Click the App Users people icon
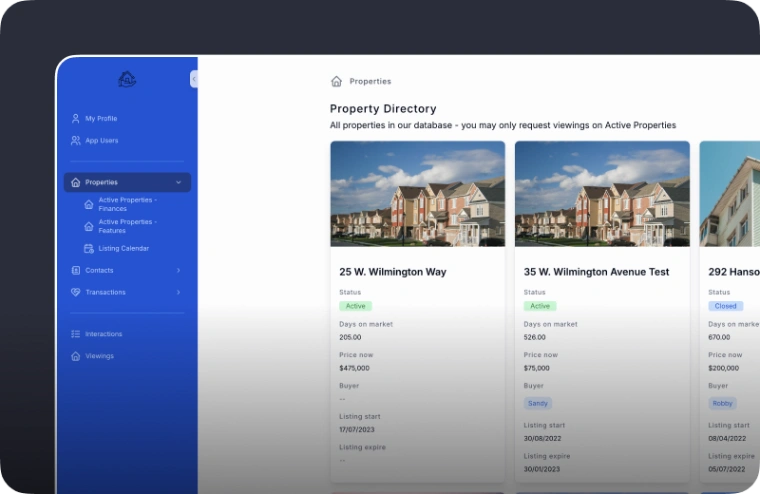The width and height of the screenshot is (760, 494). pyautogui.click(x=76, y=141)
